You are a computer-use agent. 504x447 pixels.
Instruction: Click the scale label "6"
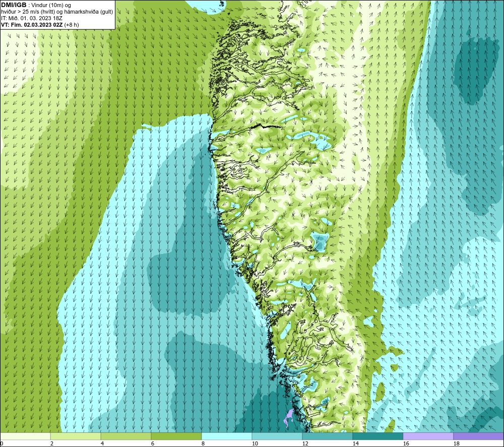[153, 444]
